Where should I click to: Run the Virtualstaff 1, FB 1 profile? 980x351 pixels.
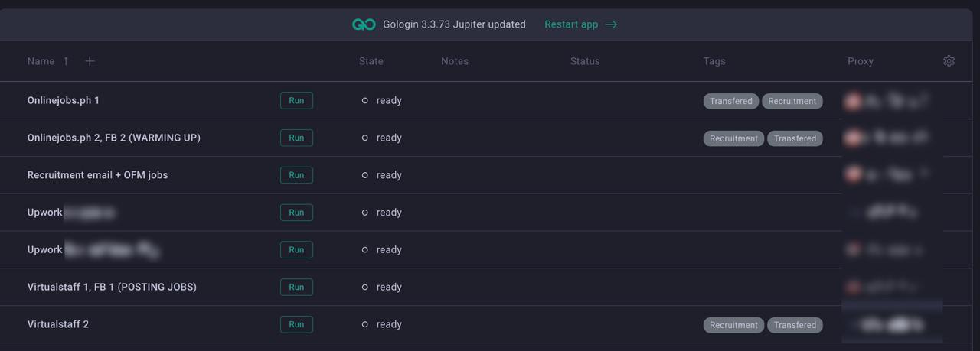click(296, 287)
